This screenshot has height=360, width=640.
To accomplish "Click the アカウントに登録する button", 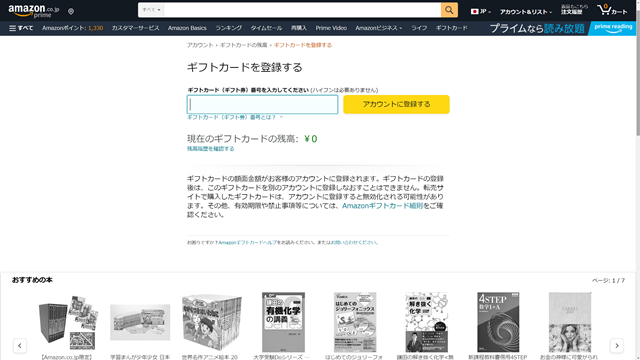I will (x=396, y=104).
